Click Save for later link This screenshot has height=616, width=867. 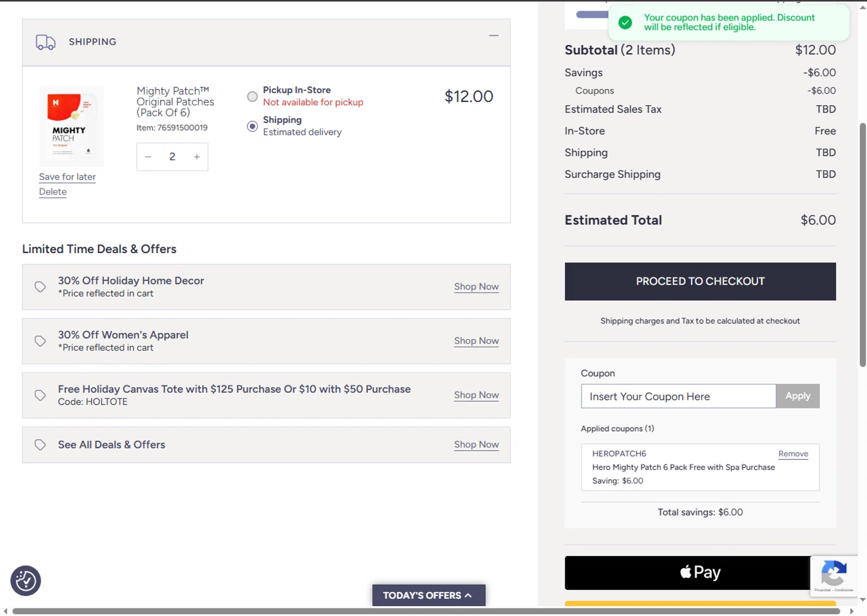[67, 177]
